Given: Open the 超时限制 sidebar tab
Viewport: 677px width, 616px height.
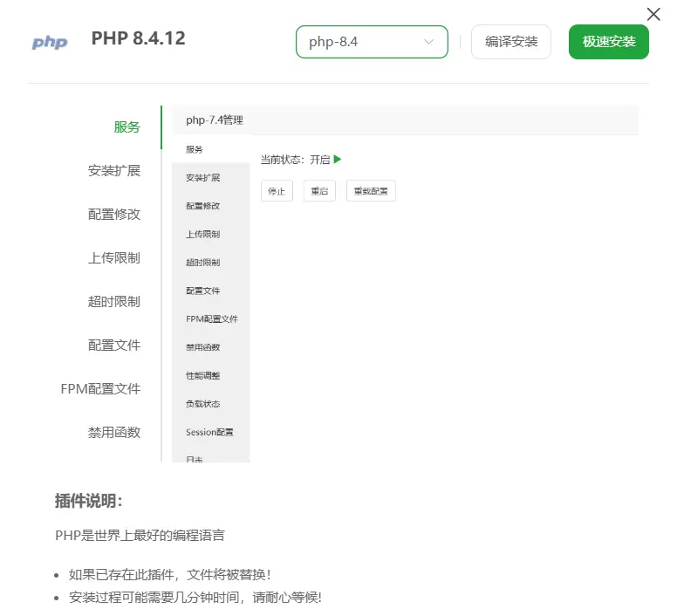Looking at the screenshot, I should click(114, 301).
